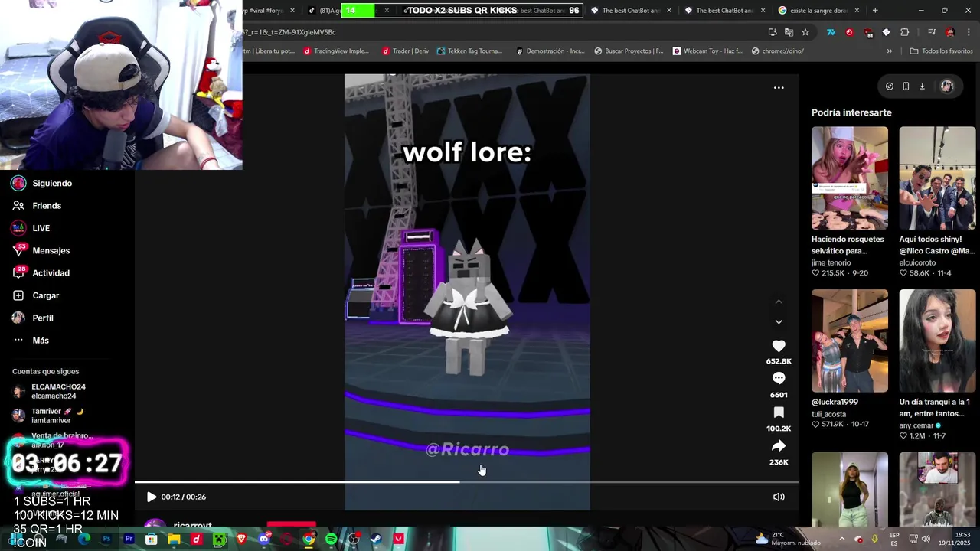Screen dimensions: 980x551
Task: Open Premiere Pro from the taskbar
Action: [x=129, y=539]
